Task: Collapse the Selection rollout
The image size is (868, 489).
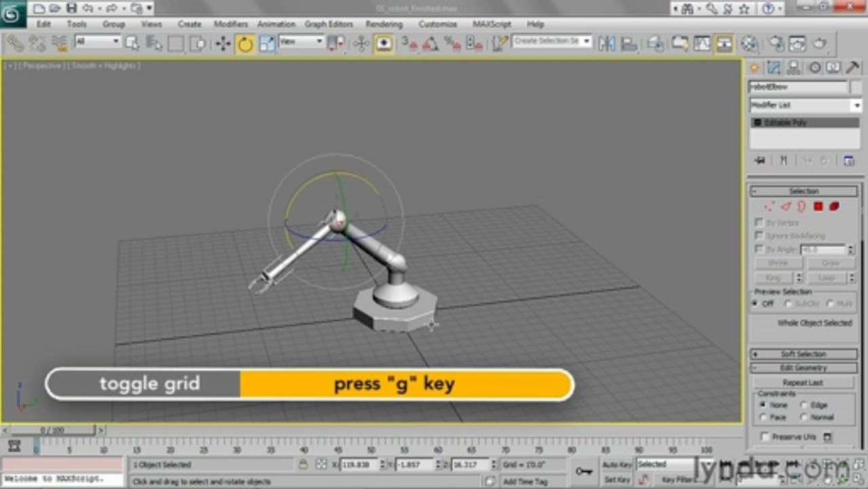Action: pos(804,192)
